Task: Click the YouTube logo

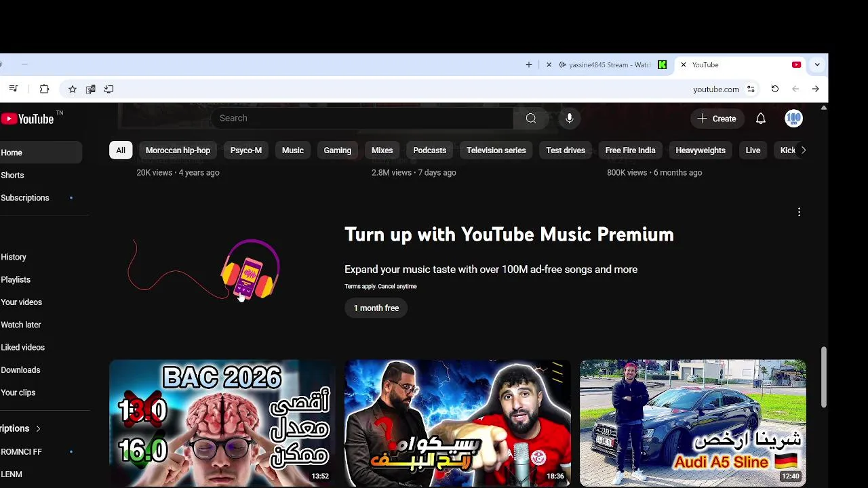Action: [x=27, y=119]
